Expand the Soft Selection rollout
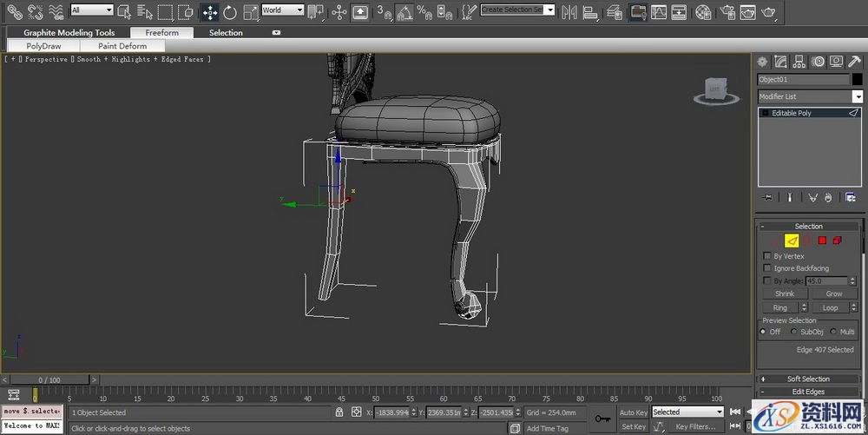 [x=808, y=379]
